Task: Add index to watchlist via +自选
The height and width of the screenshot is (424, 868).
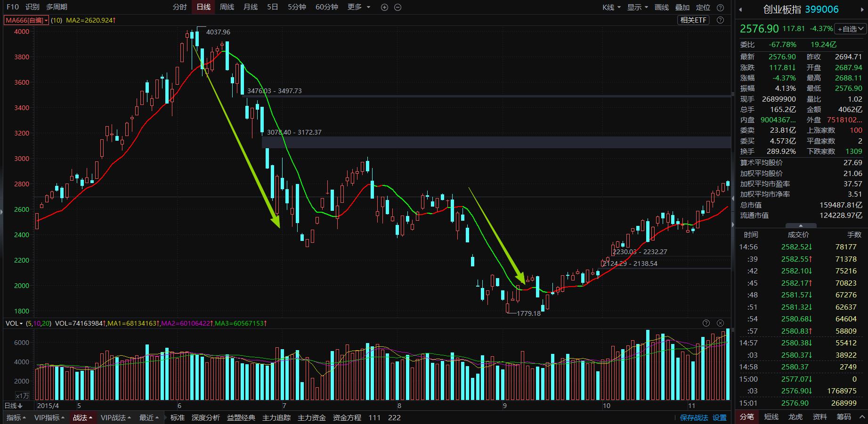Action: 850,29
